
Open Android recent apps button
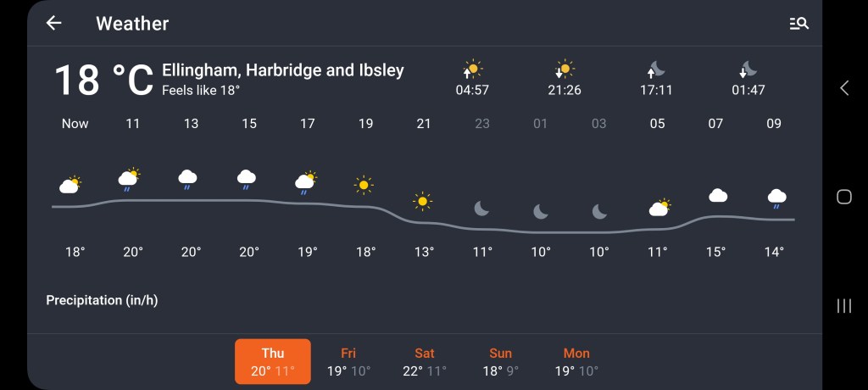coord(844,306)
